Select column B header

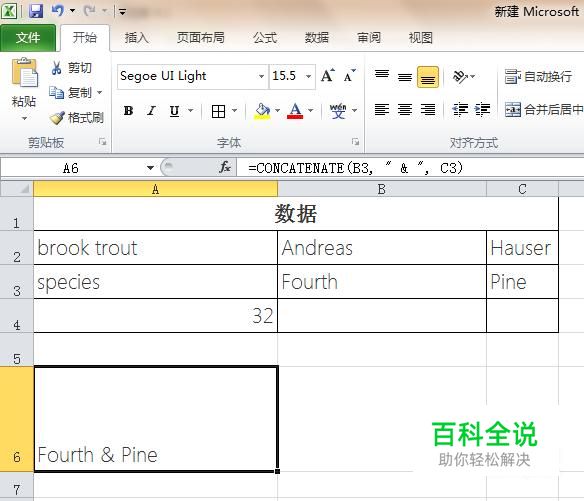pos(382,189)
